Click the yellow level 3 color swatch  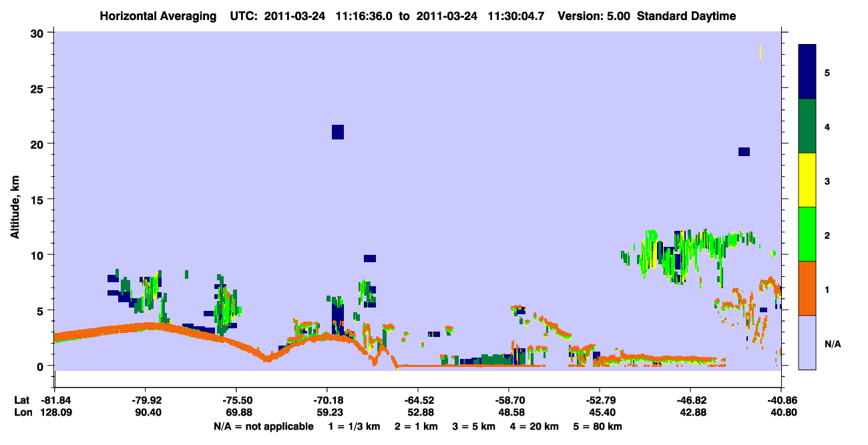coord(807,180)
